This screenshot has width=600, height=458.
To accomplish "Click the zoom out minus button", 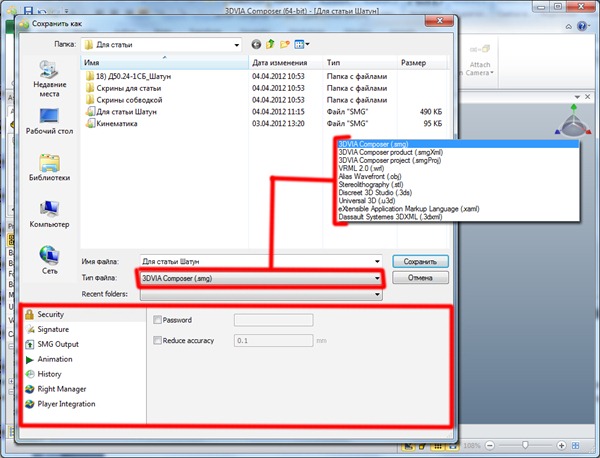I will 490,445.
